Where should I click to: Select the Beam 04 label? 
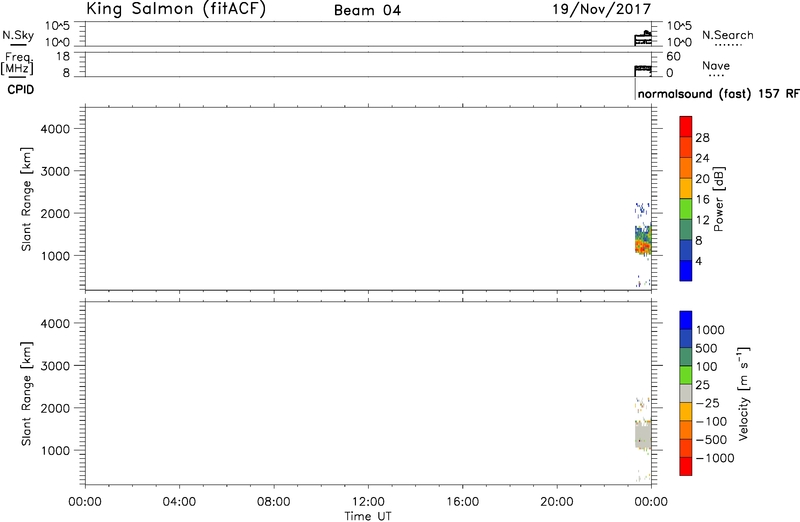click(x=367, y=10)
